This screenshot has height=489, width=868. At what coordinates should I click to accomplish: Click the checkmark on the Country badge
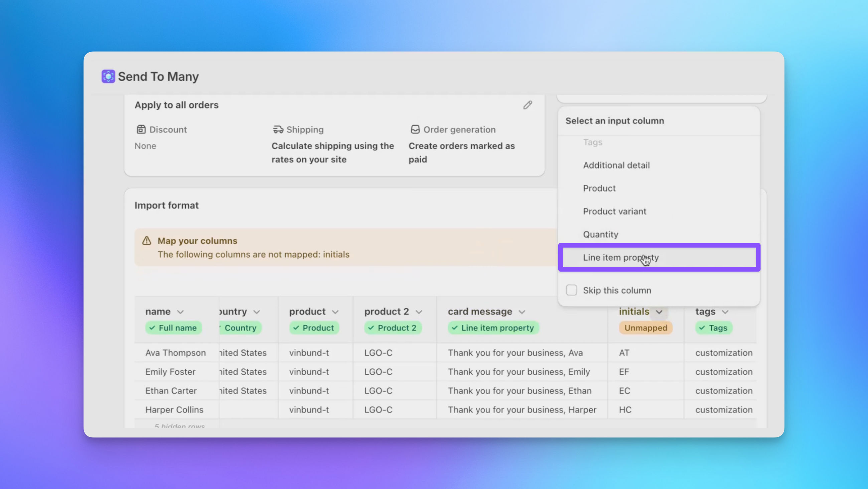[x=222, y=327]
